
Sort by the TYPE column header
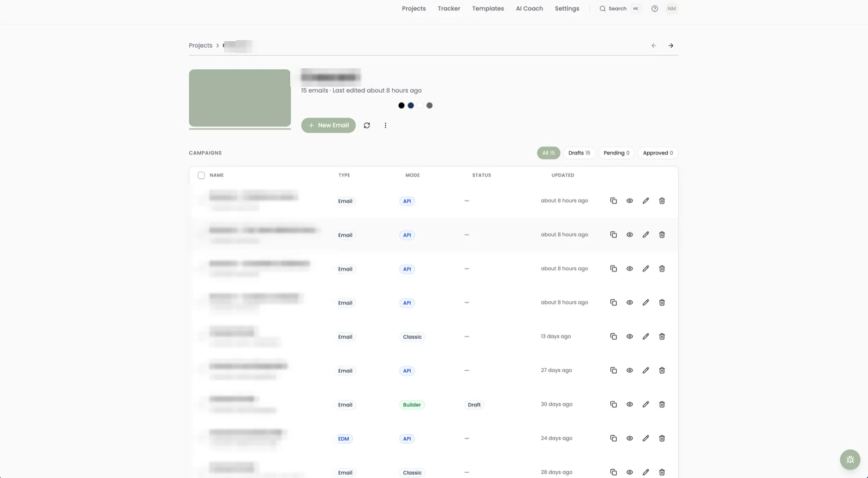pos(344,176)
